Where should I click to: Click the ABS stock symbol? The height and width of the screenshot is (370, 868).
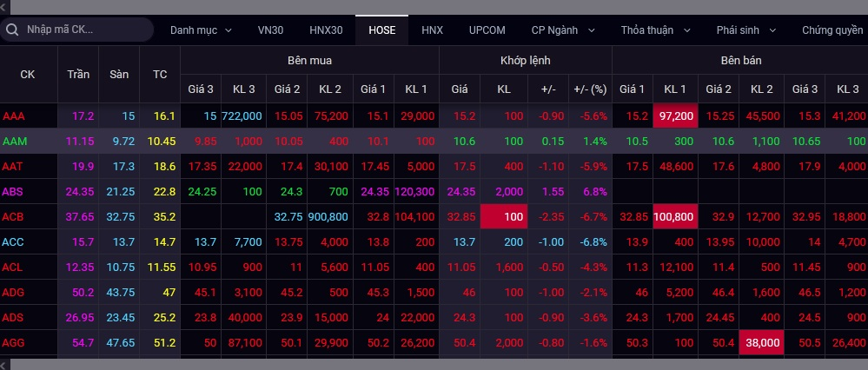(x=14, y=191)
